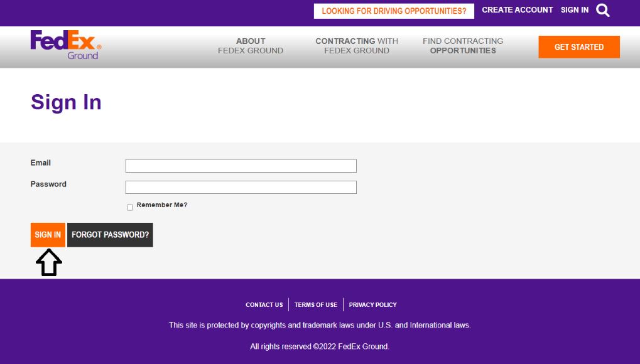Viewport: 640px width, 364px height.
Task: Tick the Remember Me checkbox
Action: [x=130, y=207]
